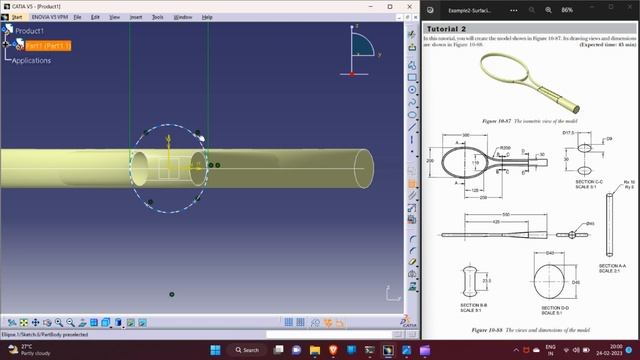Select the Spline sketch tool

click(412, 102)
